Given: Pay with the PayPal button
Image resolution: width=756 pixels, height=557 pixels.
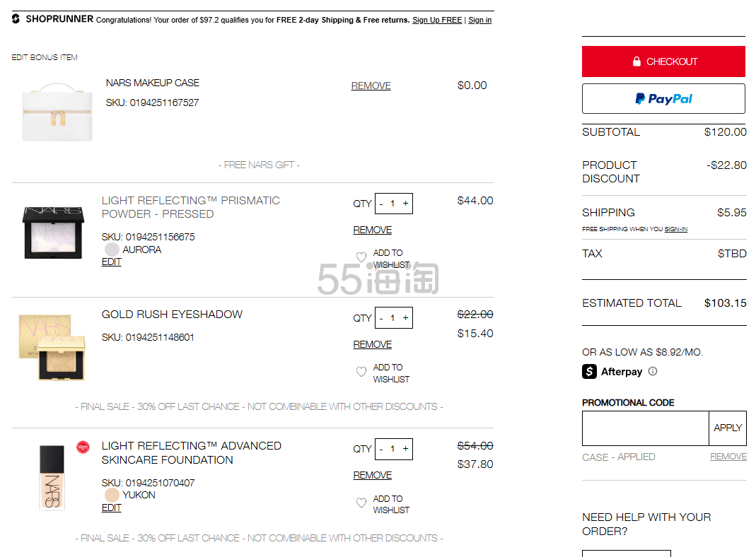Looking at the screenshot, I should pos(663,99).
